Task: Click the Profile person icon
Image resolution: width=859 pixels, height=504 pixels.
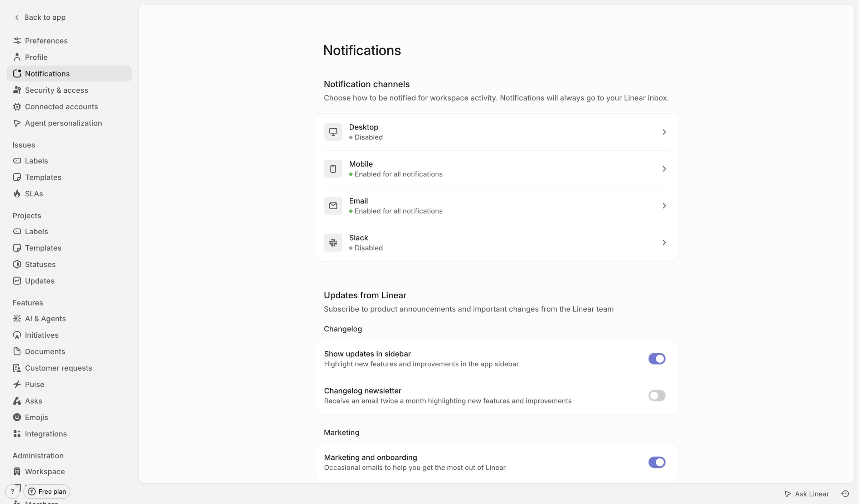Action: point(17,57)
